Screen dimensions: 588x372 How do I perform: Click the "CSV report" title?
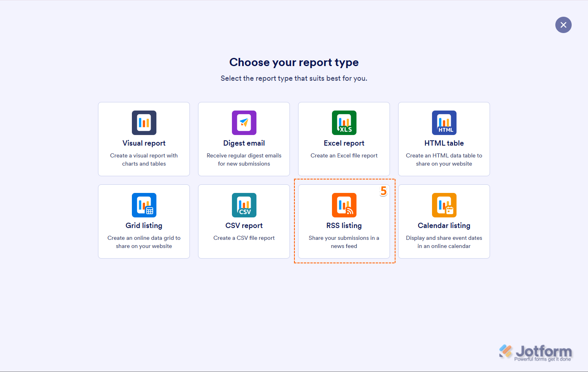(x=244, y=226)
